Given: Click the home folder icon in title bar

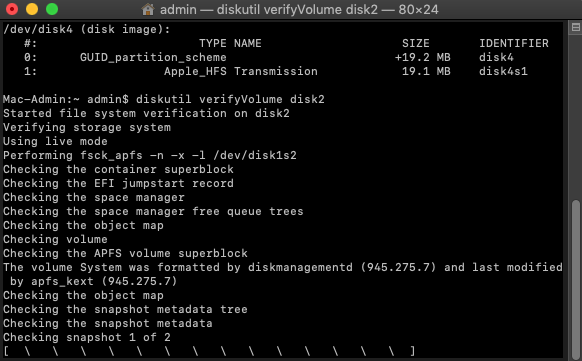Looking at the screenshot, I should click(148, 9).
